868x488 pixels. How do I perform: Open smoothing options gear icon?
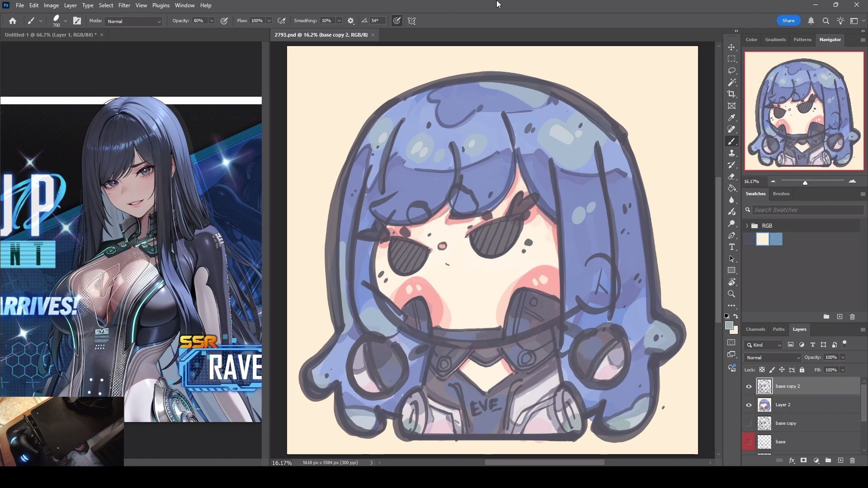point(351,21)
